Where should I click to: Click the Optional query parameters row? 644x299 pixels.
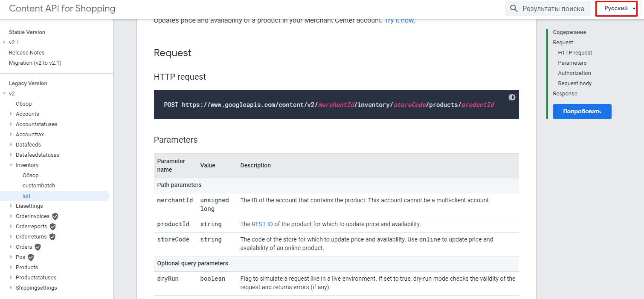pos(337,264)
